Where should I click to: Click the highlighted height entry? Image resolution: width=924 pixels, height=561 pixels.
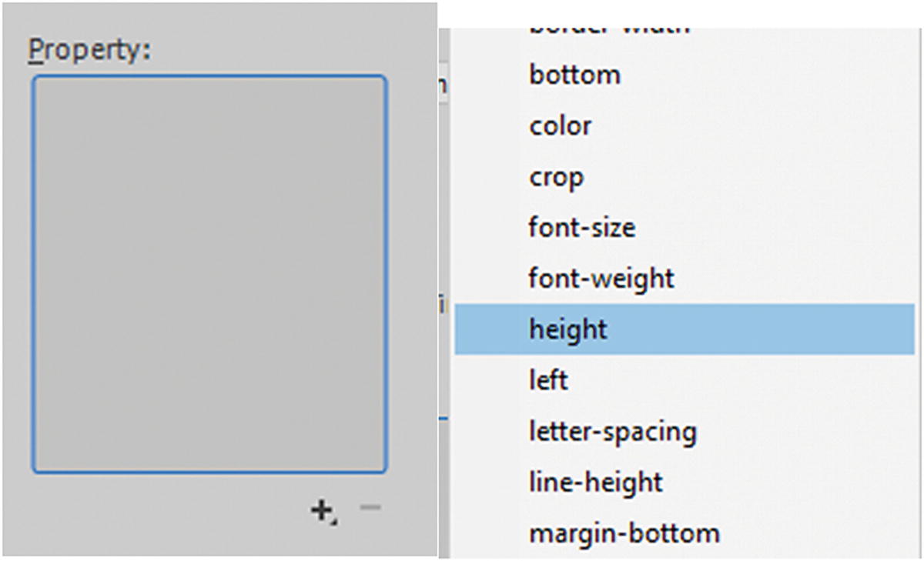point(567,329)
